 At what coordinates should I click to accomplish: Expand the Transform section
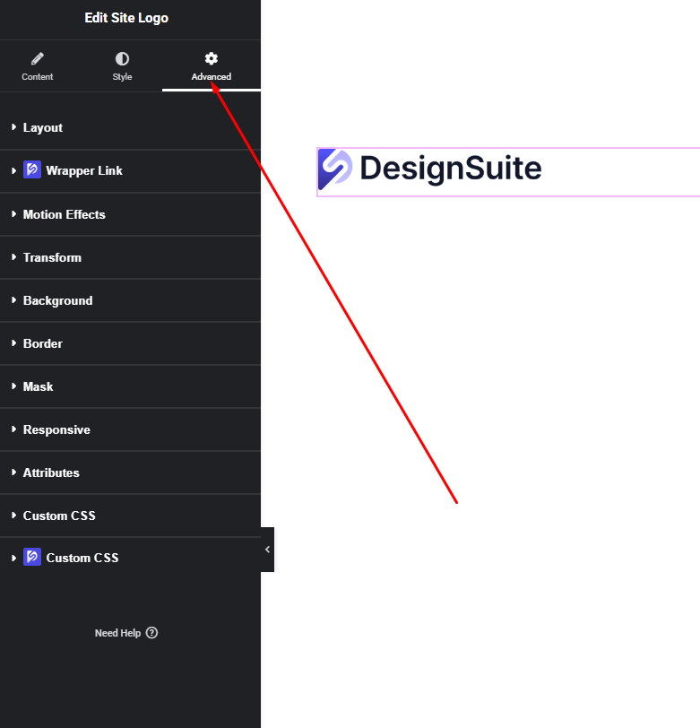52,257
